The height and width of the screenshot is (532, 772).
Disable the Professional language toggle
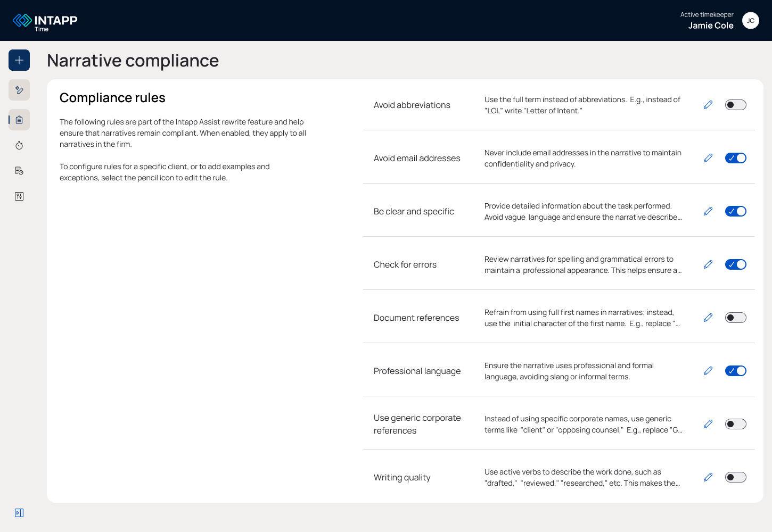coord(736,371)
